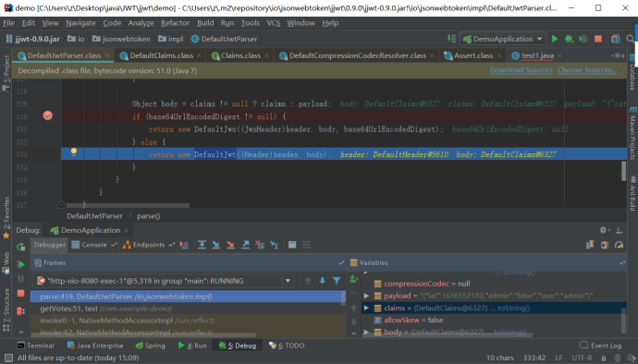Click the Step Into debugger button
The height and width of the screenshot is (364, 638).
(216, 245)
